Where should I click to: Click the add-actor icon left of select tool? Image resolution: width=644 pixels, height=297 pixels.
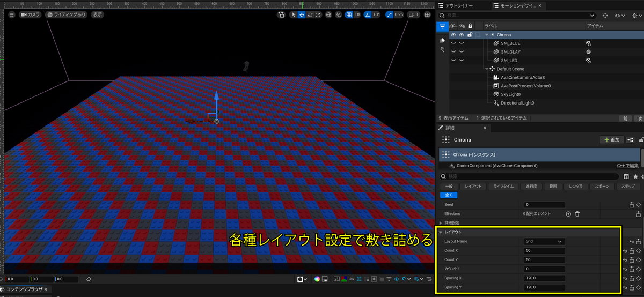coord(281,15)
